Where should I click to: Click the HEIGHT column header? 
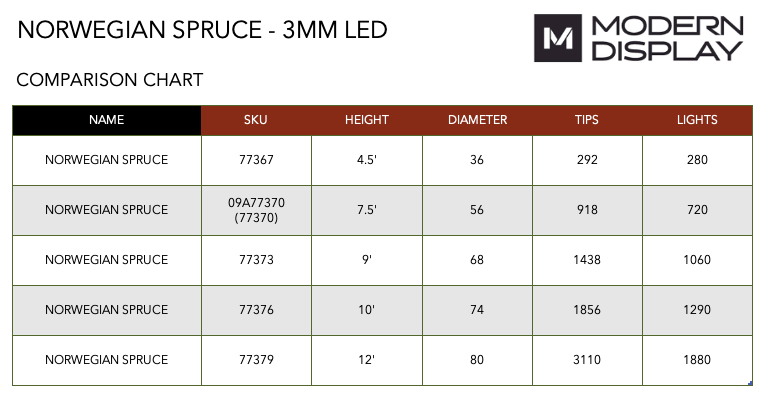click(x=367, y=120)
